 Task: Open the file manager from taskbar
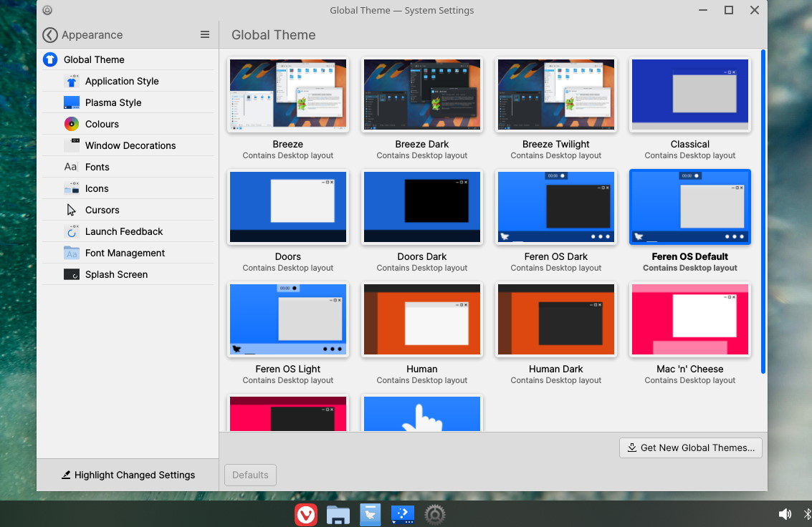pyautogui.click(x=338, y=514)
